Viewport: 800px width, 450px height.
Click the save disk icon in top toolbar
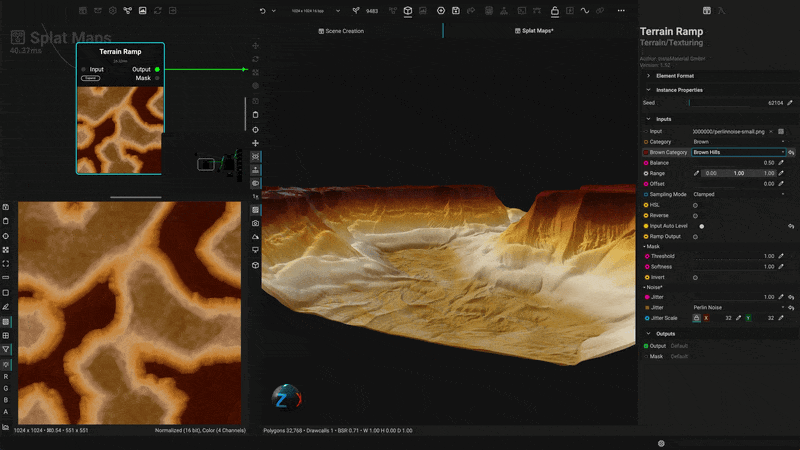[456, 11]
